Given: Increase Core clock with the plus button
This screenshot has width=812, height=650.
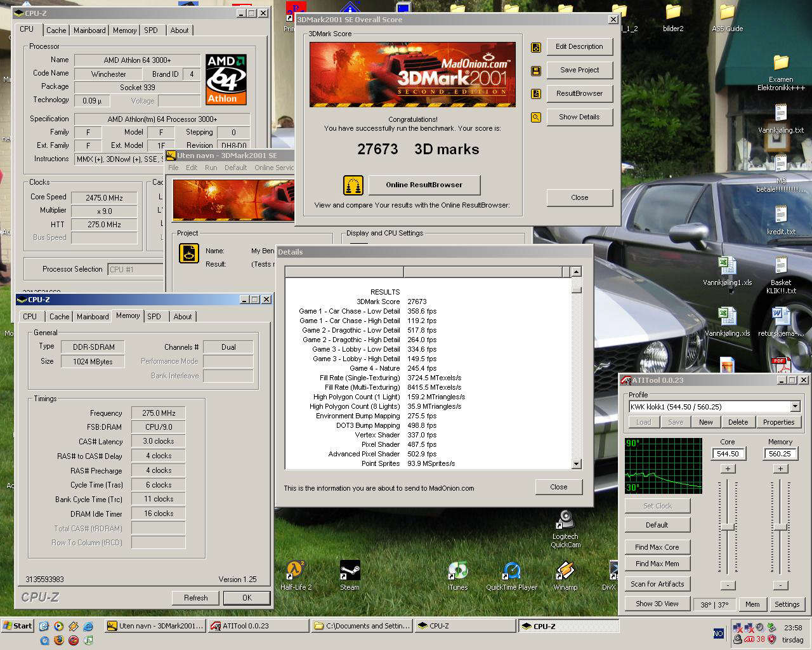Looking at the screenshot, I should (728, 469).
